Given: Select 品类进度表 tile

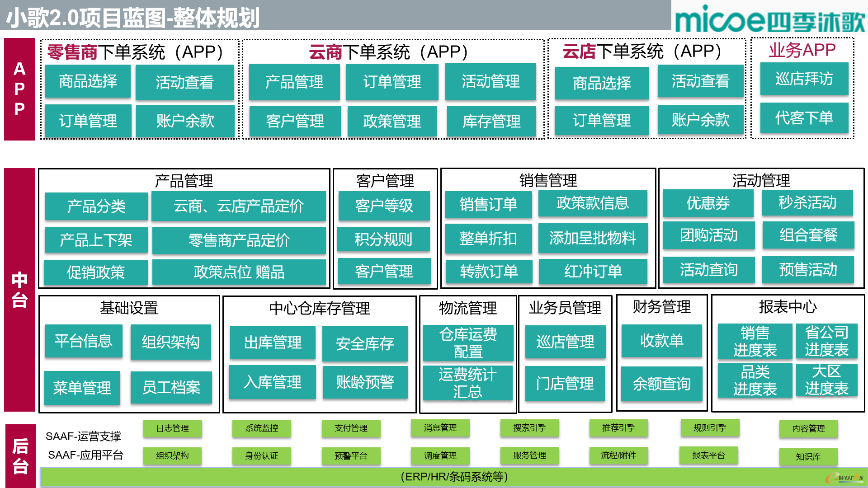Looking at the screenshot, I should pyautogui.click(x=755, y=380).
